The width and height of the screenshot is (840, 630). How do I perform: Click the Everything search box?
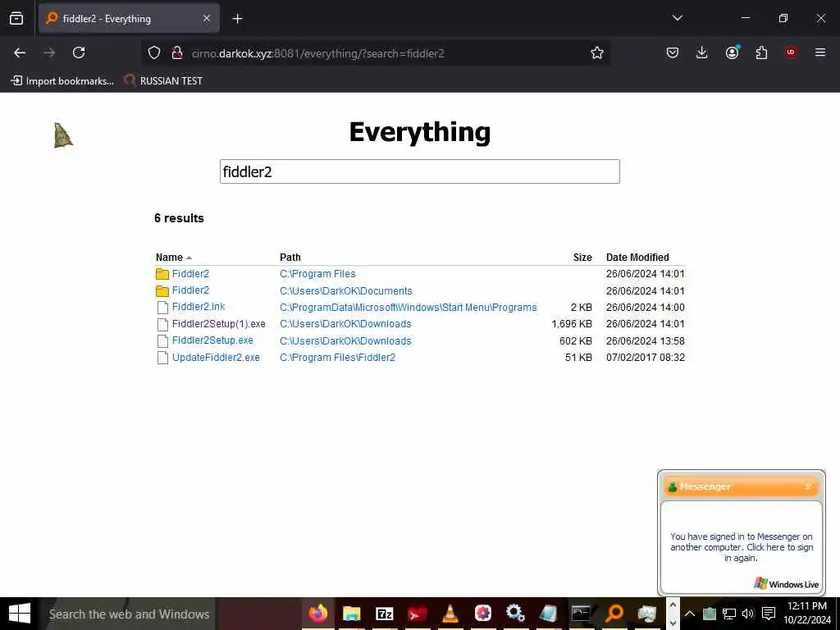coord(419,171)
